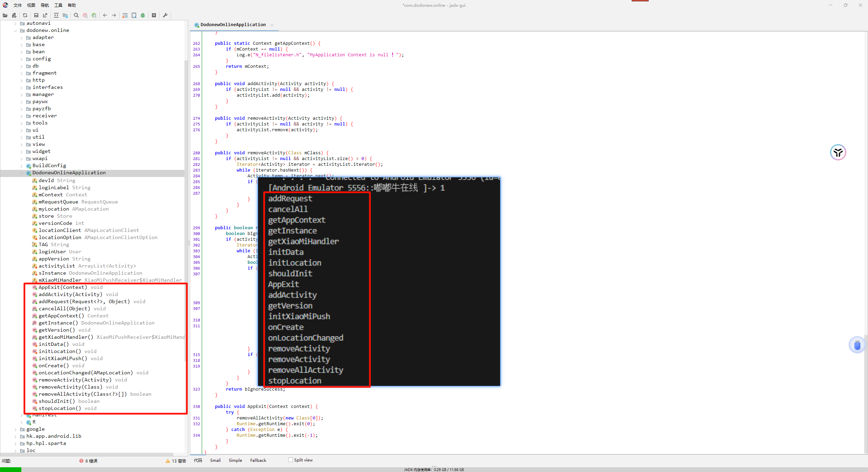Click the open file folder icon
Image resolution: width=868 pixels, height=472 pixels.
coord(5,15)
